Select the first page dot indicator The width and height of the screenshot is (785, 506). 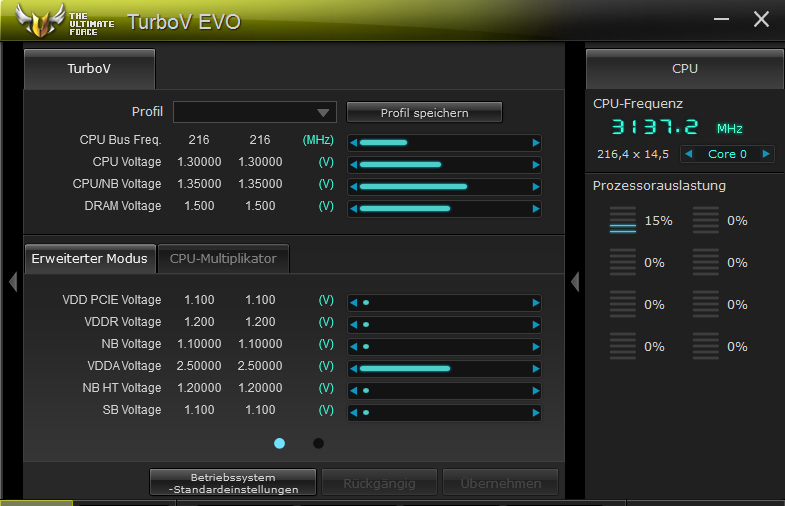pyautogui.click(x=279, y=443)
